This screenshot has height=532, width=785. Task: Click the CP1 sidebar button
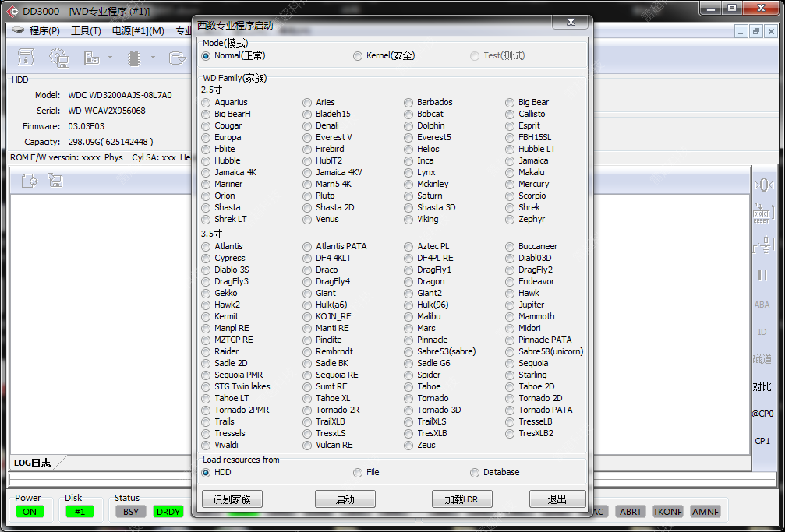coord(762,441)
